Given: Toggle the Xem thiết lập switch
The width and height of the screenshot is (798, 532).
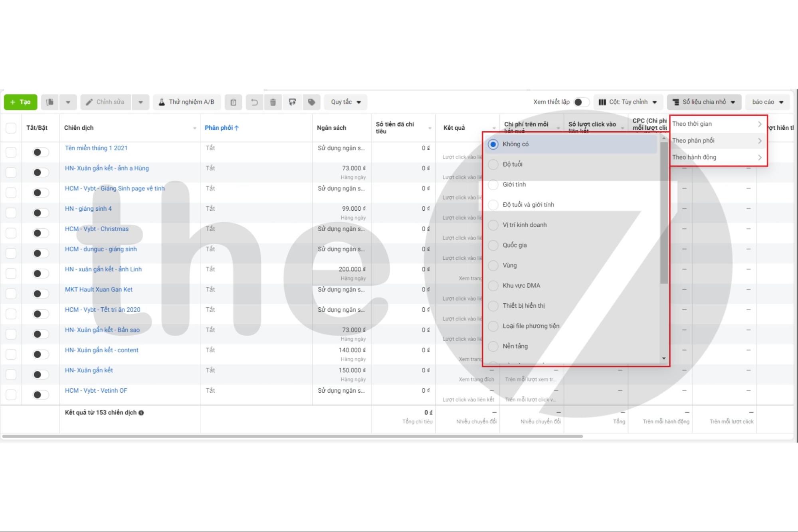Looking at the screenshot, I should point(581,102).
